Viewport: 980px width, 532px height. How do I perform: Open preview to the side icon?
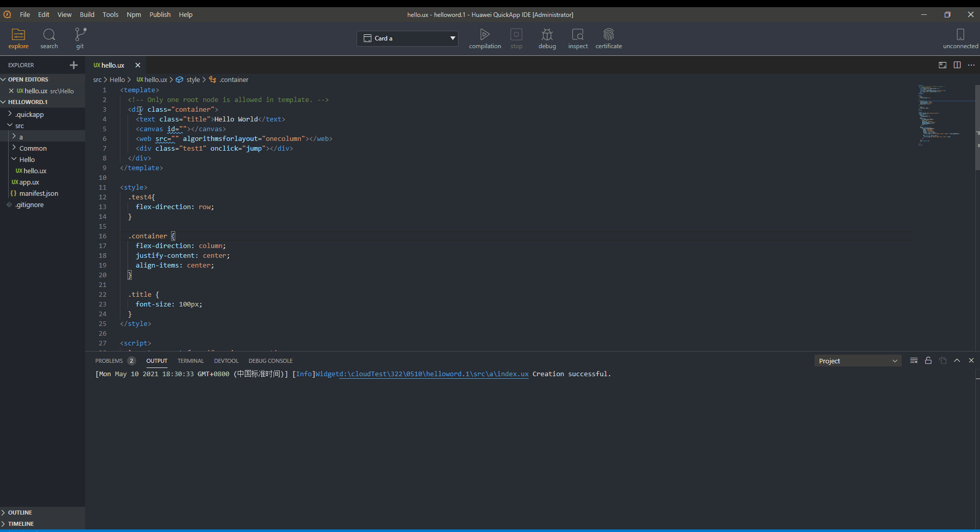click(943, 65)
